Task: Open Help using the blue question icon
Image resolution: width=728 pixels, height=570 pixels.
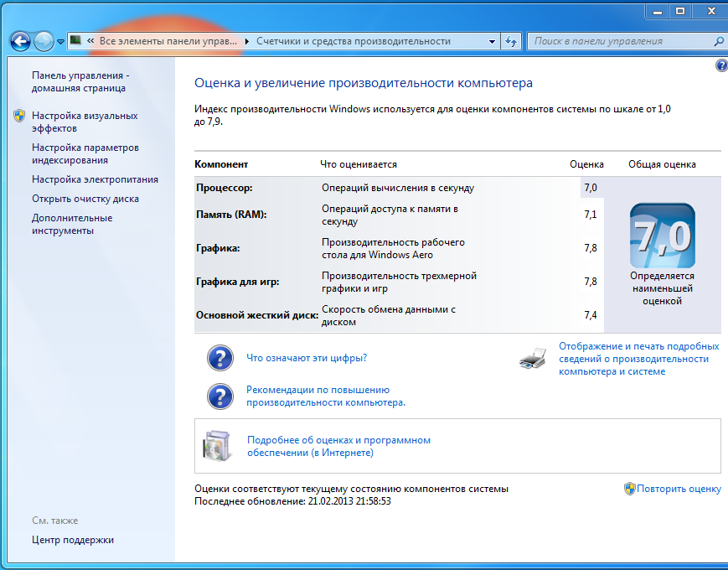Action: tap(721, 65)
